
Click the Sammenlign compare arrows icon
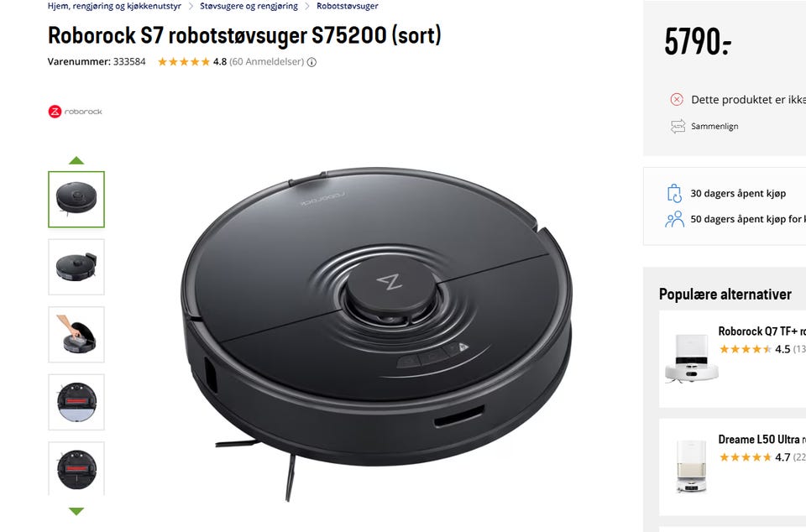tap(678, 127)
